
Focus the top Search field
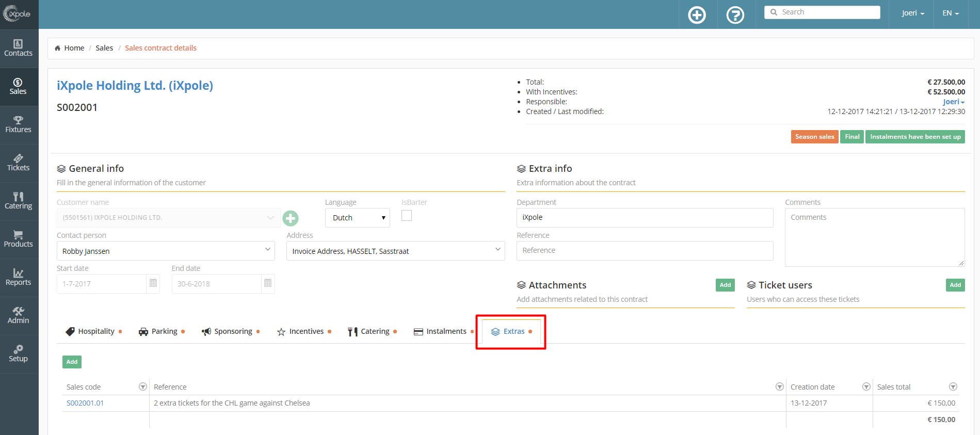coord(822,12)
